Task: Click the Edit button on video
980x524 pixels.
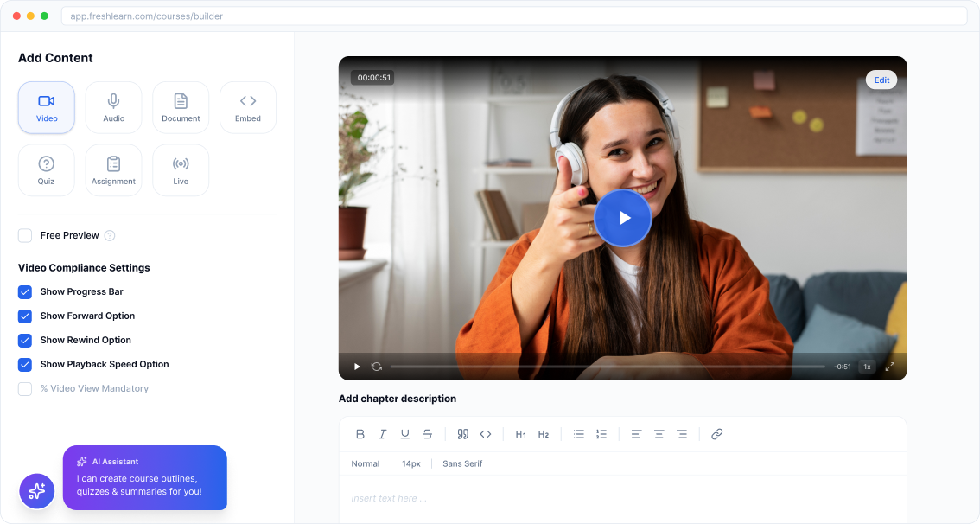Action: click(x=881, y=80)
